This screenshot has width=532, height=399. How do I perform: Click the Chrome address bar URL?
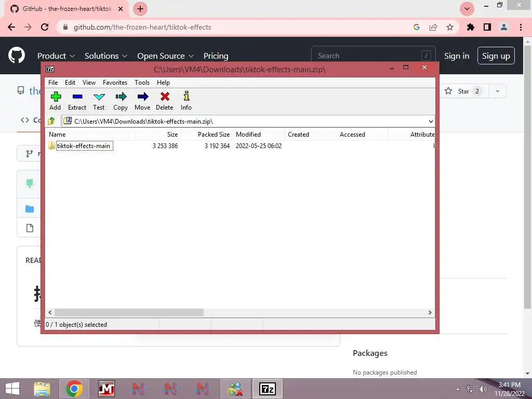(x=142, y=27)
